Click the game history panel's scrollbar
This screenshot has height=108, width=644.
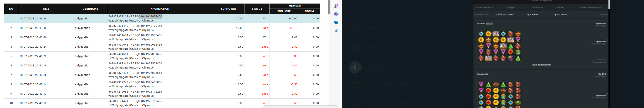609,5
